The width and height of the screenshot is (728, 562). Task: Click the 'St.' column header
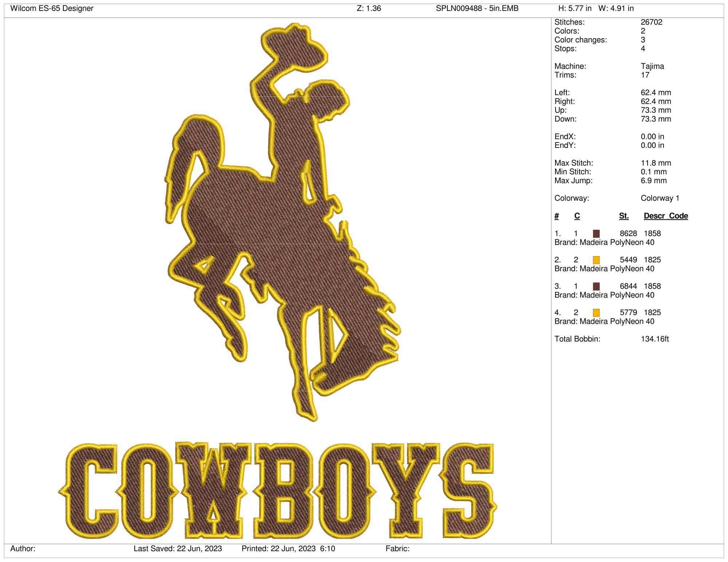(x=624, y=216)
